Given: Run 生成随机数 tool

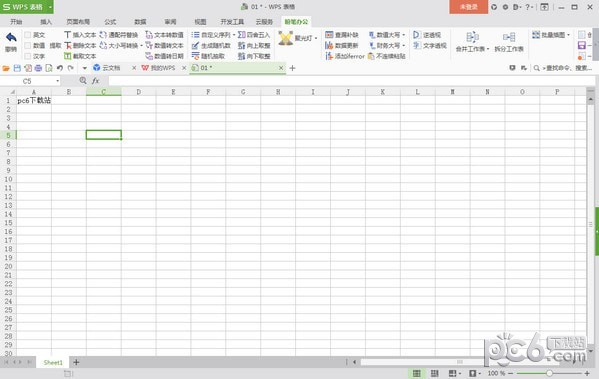Looking at the screenshot, I should coord(211,45).
